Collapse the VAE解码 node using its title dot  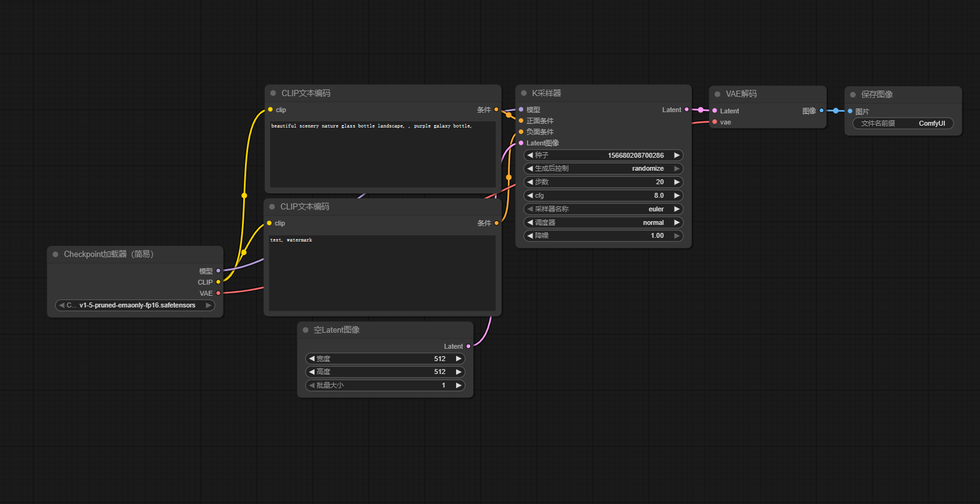click(x=718, y=94)
